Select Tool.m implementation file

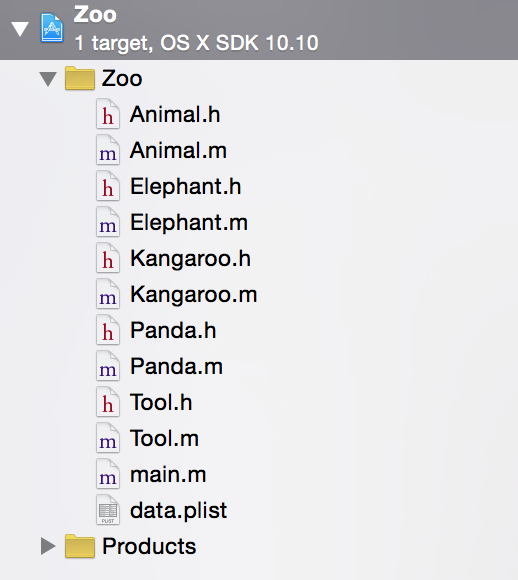point(164,438)
